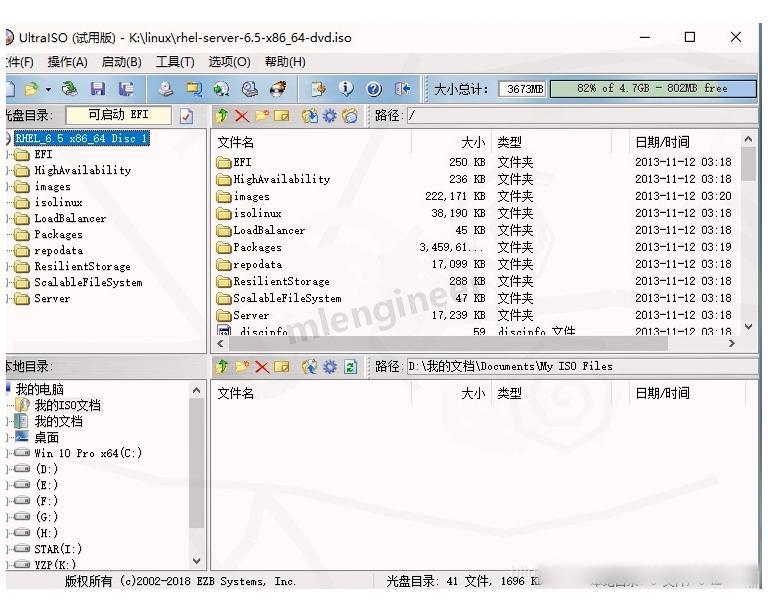Image resolution: width=768 pixels, height=612 pixels.
Task: Open the 帮助(H) menu
Action: point(284,62)
